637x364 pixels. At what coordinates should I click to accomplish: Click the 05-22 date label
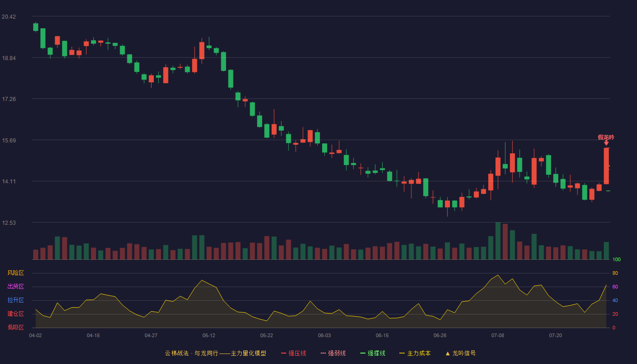tap(267, 335)
